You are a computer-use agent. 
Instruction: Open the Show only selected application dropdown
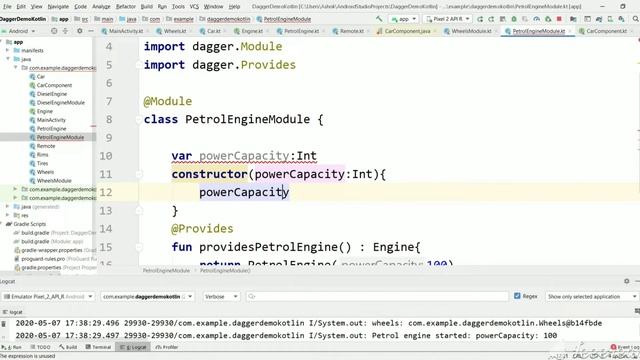(x=592, y=296)
